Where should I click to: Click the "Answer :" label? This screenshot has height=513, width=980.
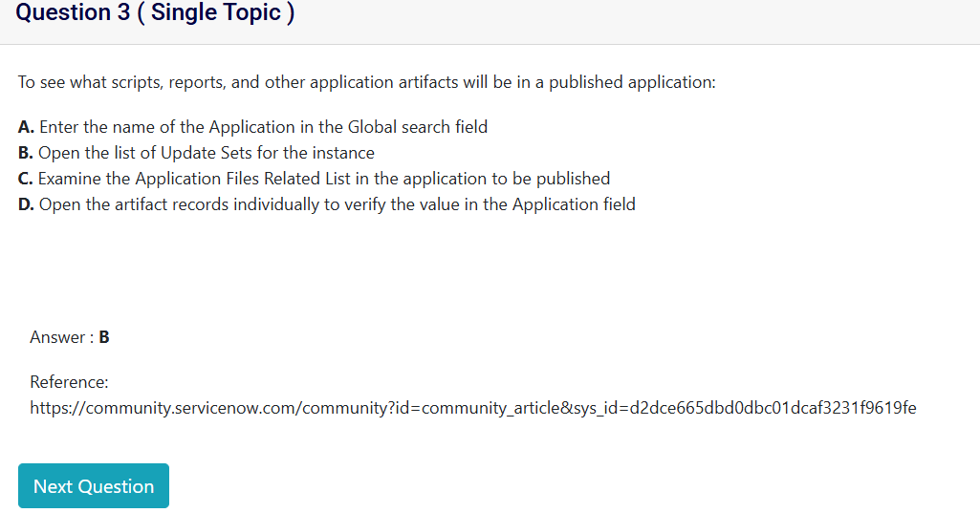(62, 337)
